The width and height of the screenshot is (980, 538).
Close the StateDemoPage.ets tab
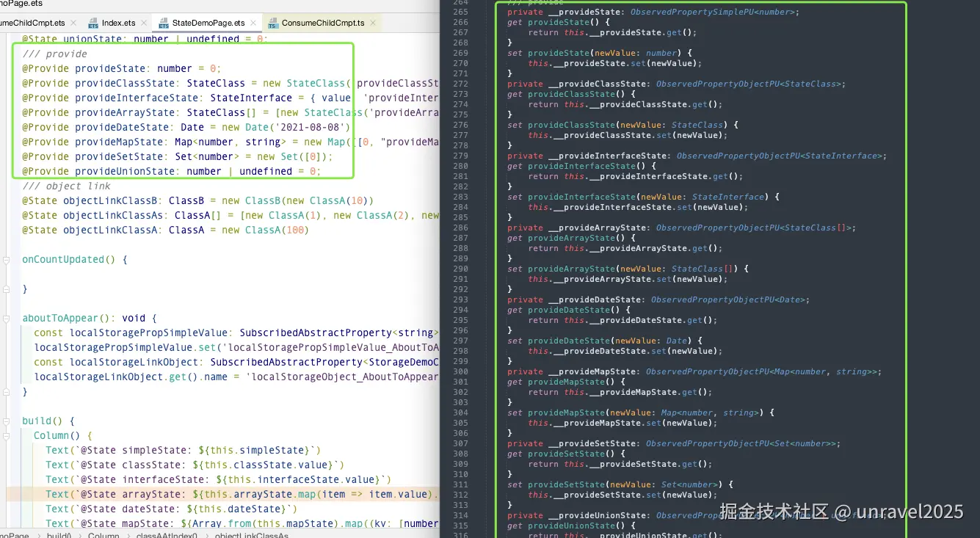pyautogui.click(x=252, y=23)
